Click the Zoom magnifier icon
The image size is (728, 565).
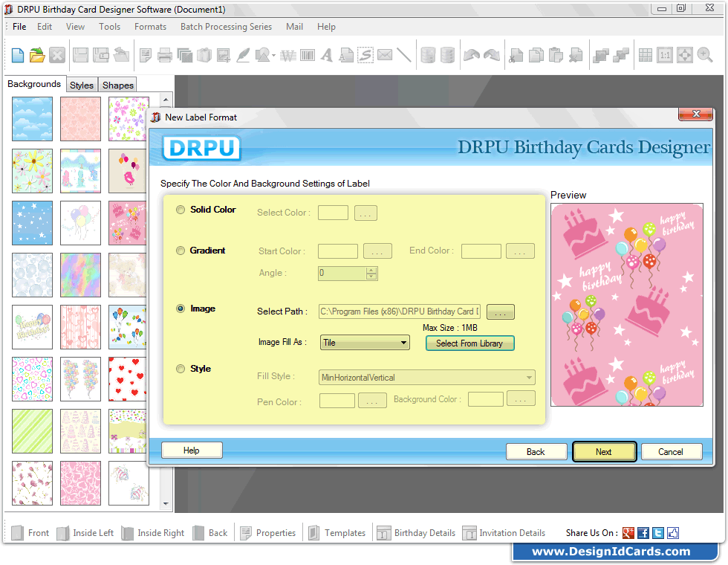705,55
